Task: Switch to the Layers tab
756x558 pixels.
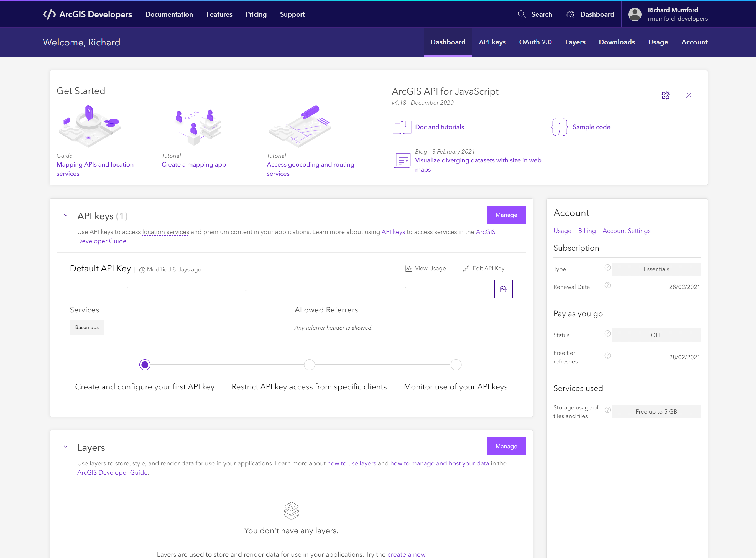Action: pos(575,42)
